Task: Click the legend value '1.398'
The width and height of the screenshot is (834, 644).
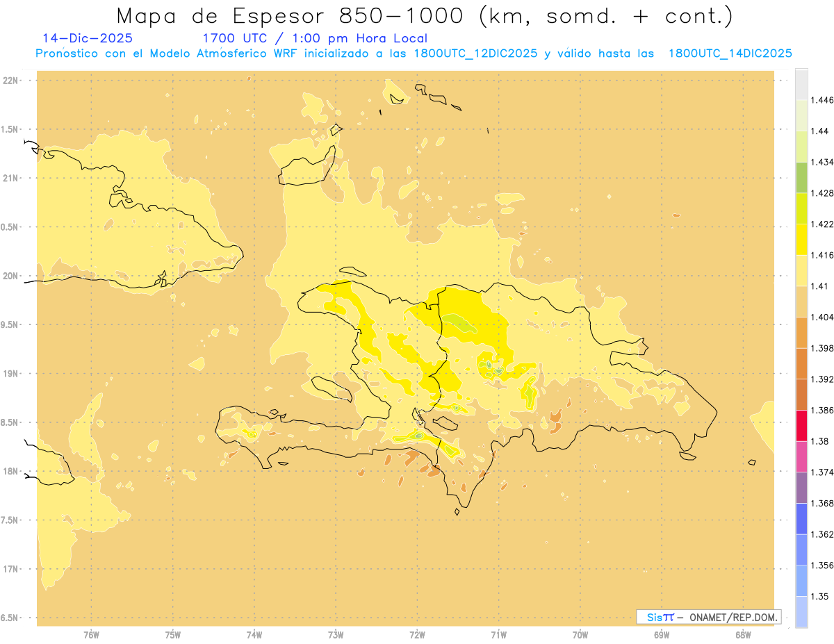Action: [821, 348]
